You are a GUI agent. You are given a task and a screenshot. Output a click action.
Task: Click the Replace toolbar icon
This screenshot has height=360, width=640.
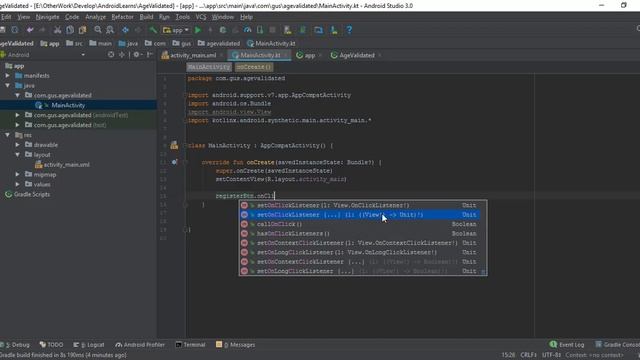click(x=110, y=30)
